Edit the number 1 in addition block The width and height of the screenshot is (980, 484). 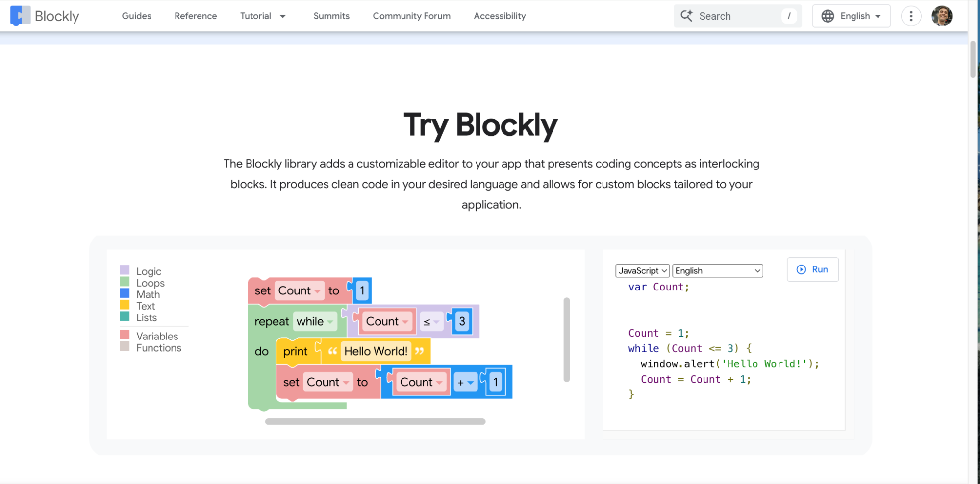coord(495,382)
